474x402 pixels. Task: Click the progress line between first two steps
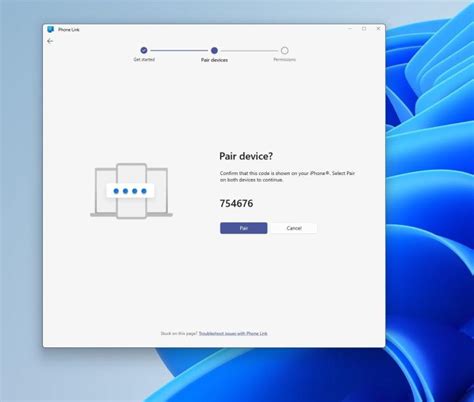coord(179,50)
